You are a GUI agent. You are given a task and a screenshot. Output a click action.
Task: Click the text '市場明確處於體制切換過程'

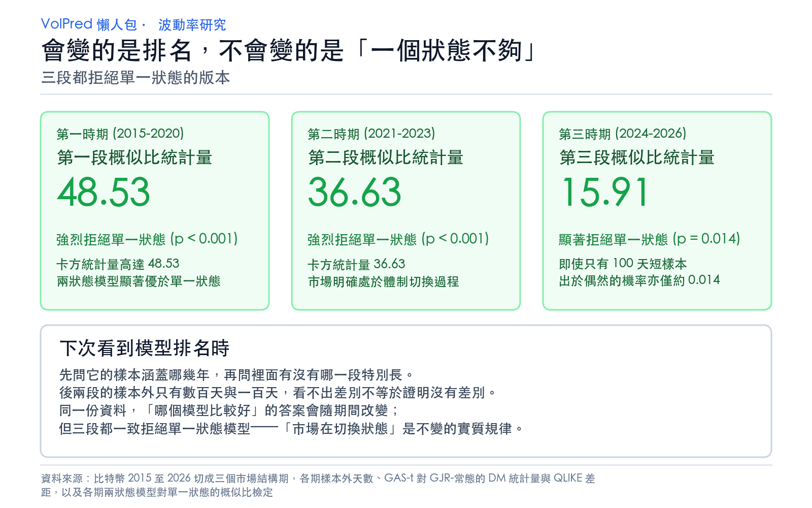(x=383, y=282)
